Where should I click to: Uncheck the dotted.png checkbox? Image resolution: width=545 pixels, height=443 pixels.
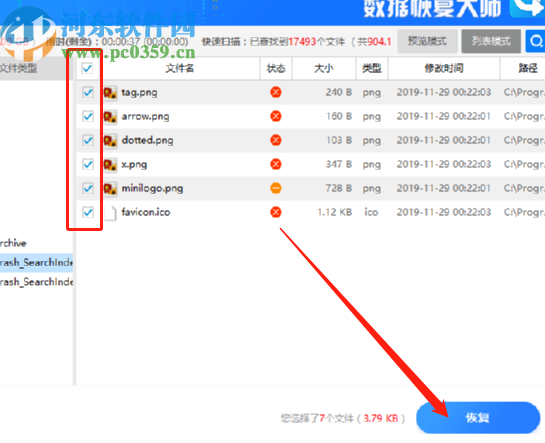point(88,140)
